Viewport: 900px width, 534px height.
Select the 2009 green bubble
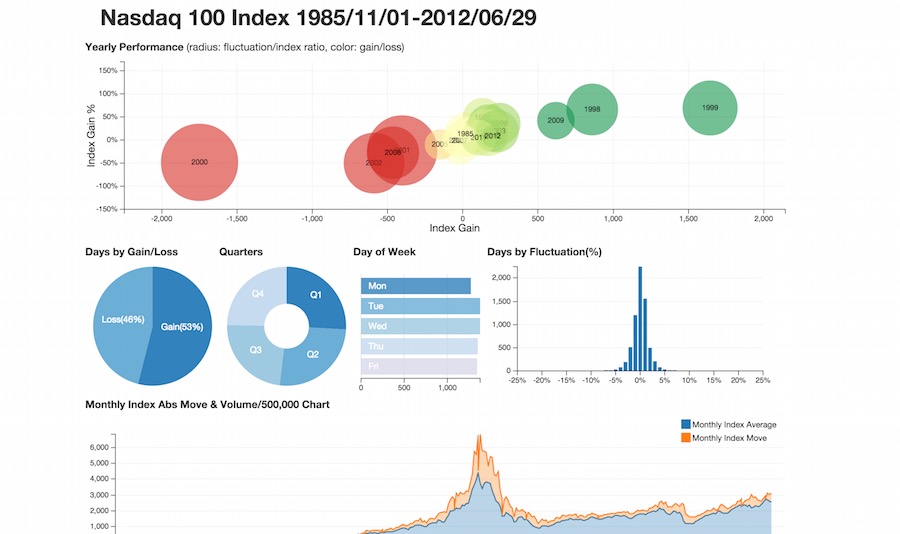(555, 121)
